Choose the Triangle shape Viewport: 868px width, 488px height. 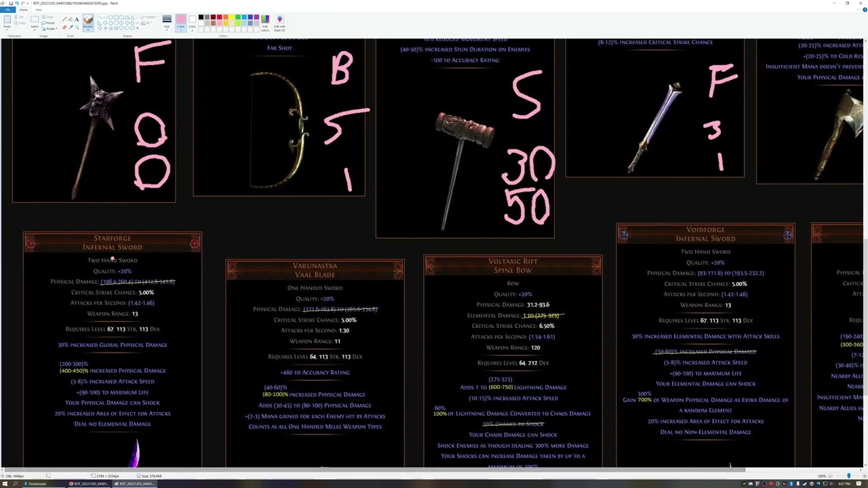[x=132, y=17]
